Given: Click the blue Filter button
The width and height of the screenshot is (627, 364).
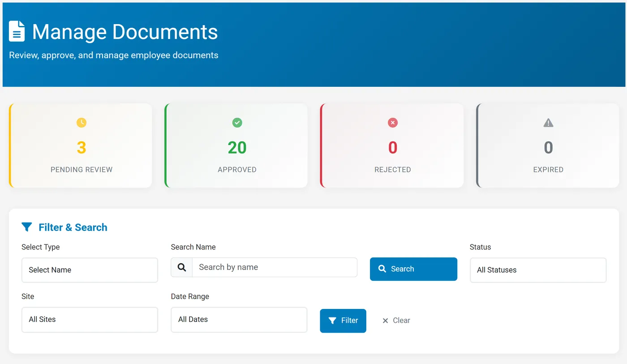Looking at the screenshot, I should point(343,321).
